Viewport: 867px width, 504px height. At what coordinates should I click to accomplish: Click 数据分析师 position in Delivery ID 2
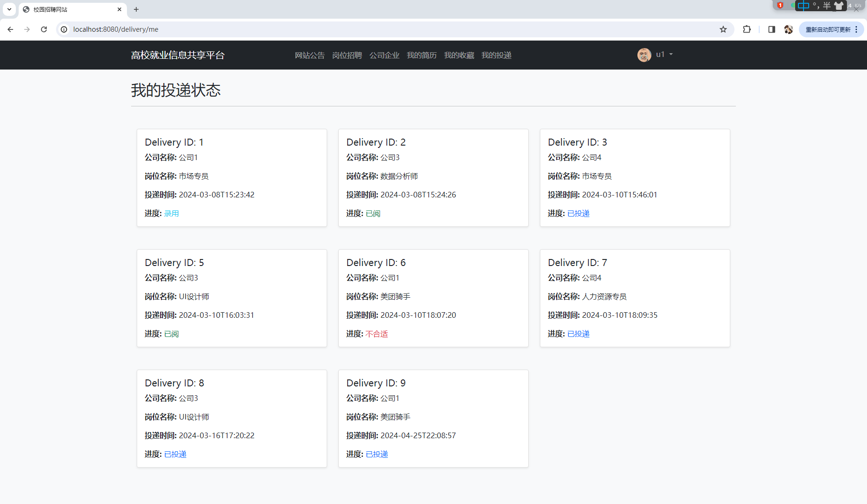pos(399,176)
